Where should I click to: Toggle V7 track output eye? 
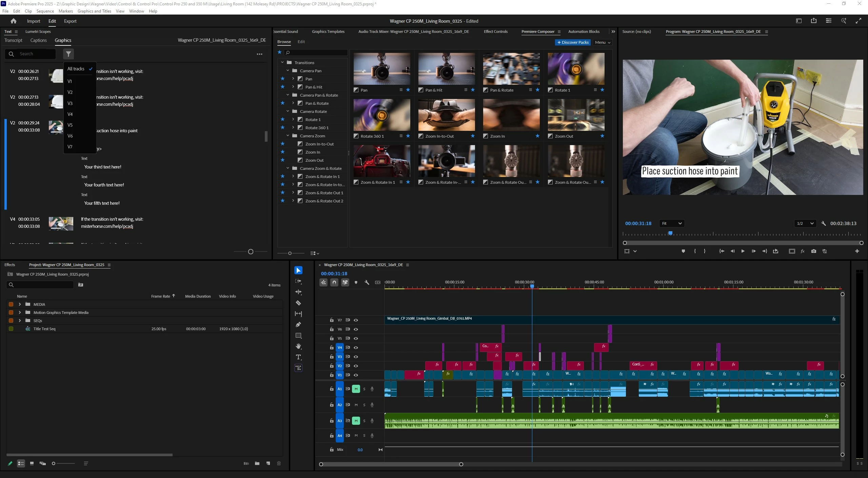coord(356,320)
